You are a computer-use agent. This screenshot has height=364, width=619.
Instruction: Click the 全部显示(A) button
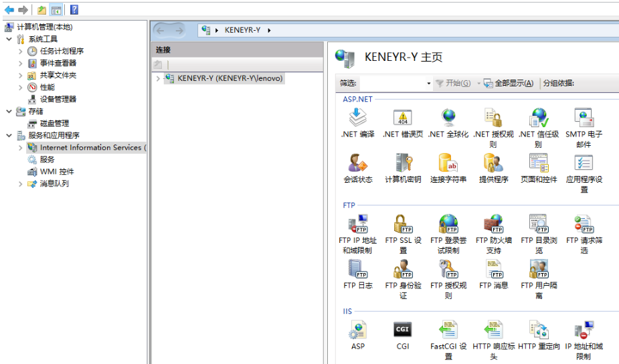(x=509, y=84)
